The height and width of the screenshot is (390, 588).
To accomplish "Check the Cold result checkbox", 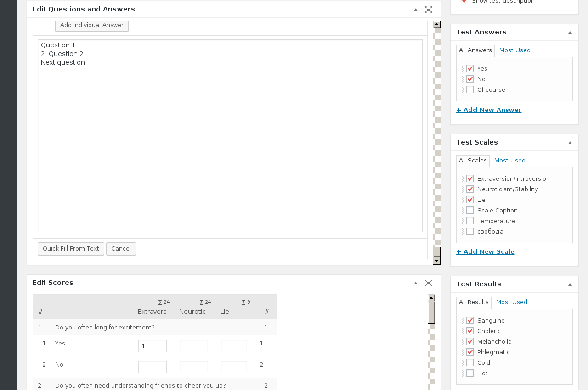I will pos(470,362).
